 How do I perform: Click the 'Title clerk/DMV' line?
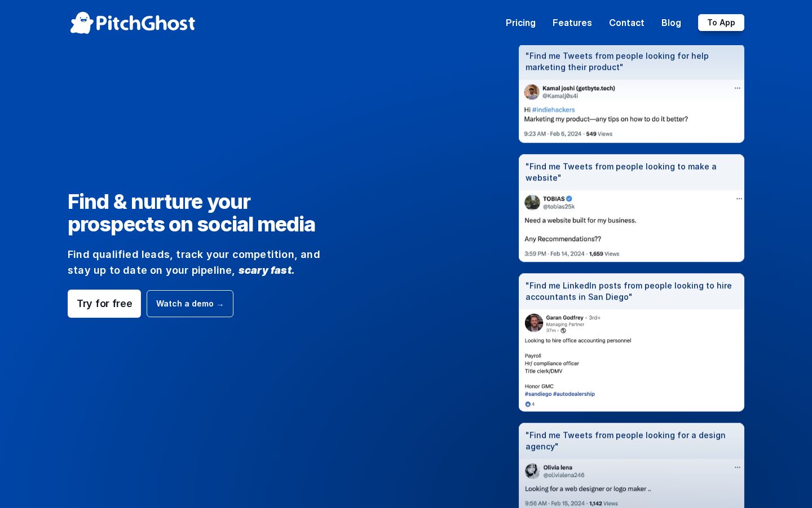pos(544,371)
